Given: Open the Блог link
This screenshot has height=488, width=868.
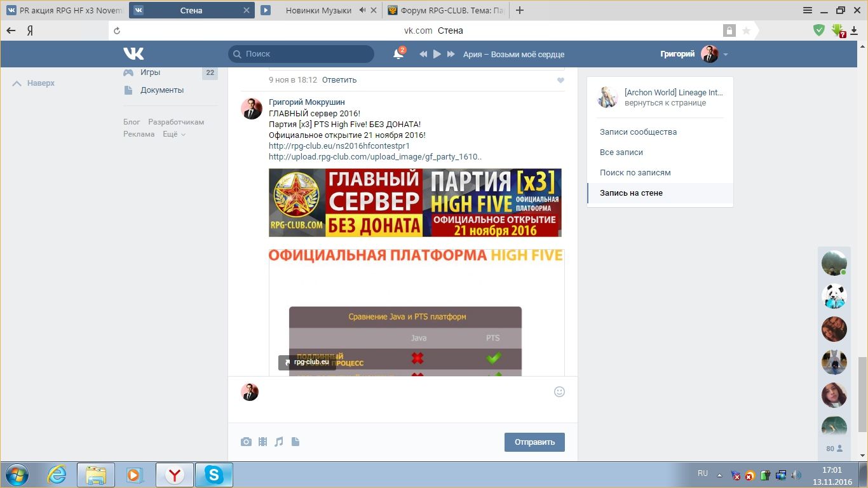Looking at the screenshot, I should pyautogui.click(x=132, y=122).
